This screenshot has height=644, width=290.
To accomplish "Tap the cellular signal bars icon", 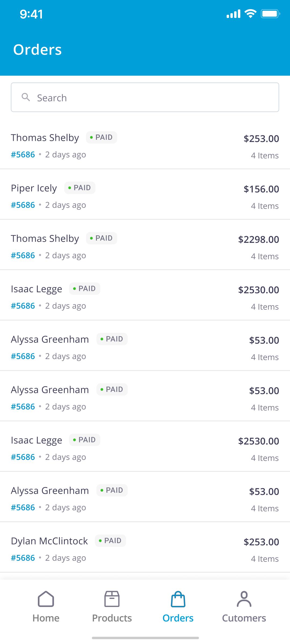I will coord(233,14).
